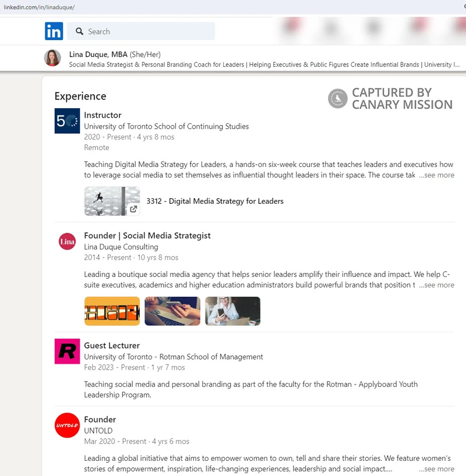Open Lina Duque's profile photo
Viewport: 466px width, 476px height.
click(52, 58)
